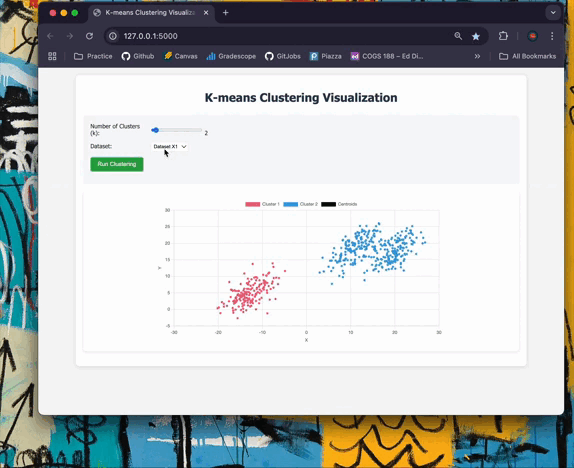Open the Github bookmark
Viewport: 574px width, 468px height.
(138, 56)
